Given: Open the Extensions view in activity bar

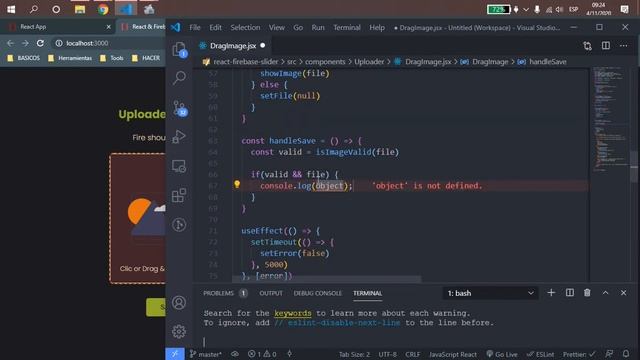Looking at the screenshot, I should pyautogui.click(x=179, y=195).
